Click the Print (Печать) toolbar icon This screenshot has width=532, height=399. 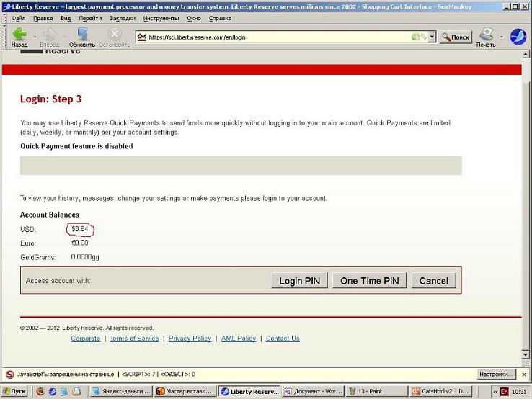click(x=486, y=35)
